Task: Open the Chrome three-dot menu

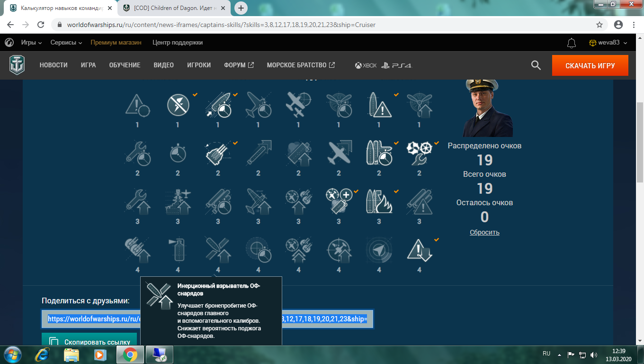Action: [x=634, y=25]
